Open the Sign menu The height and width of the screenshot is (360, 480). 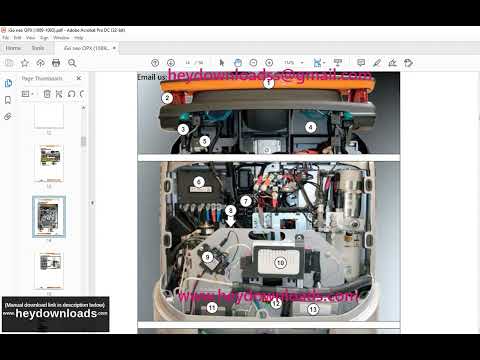point(44,38)
